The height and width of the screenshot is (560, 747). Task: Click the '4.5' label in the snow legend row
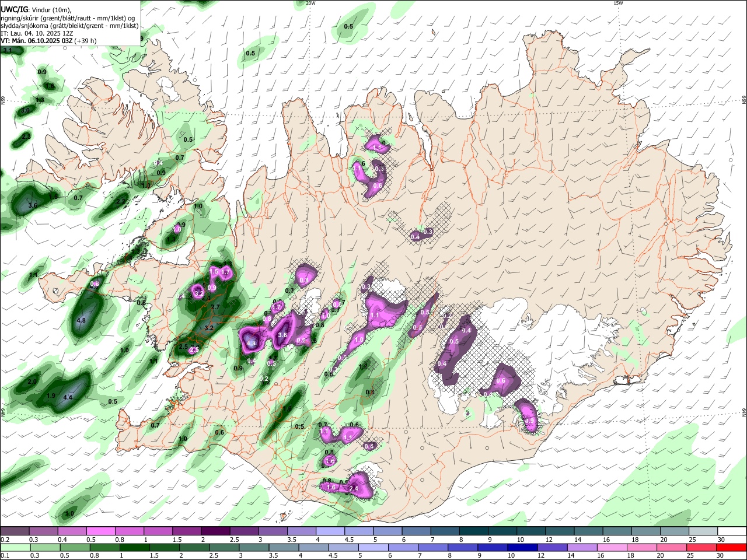[349, 540]
